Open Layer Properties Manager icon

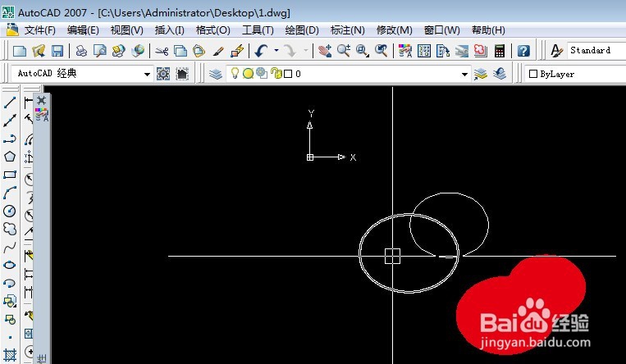click(x=216, y=74)
